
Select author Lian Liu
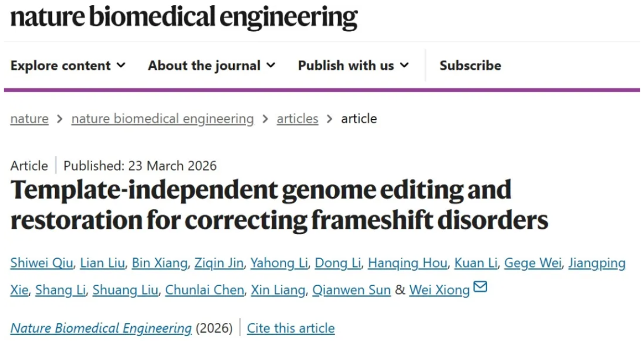coord(102,263)
